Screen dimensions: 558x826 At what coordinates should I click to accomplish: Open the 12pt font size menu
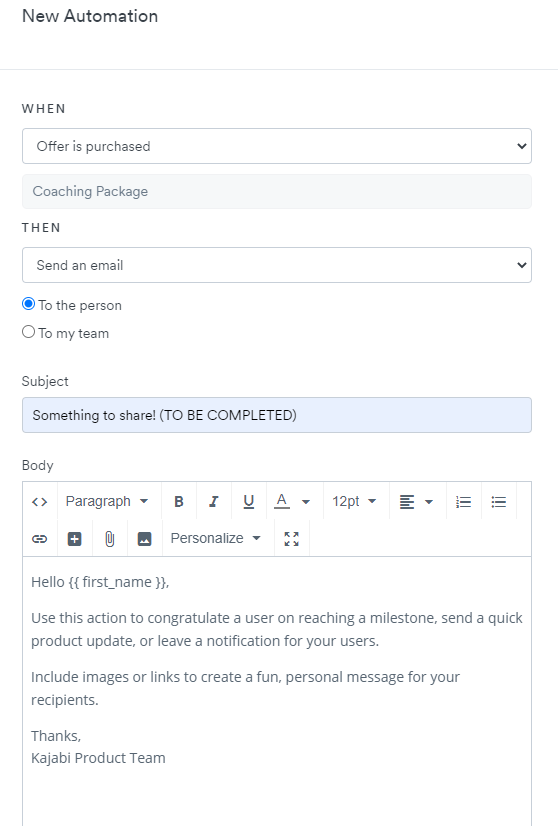[x=354, y=502]
